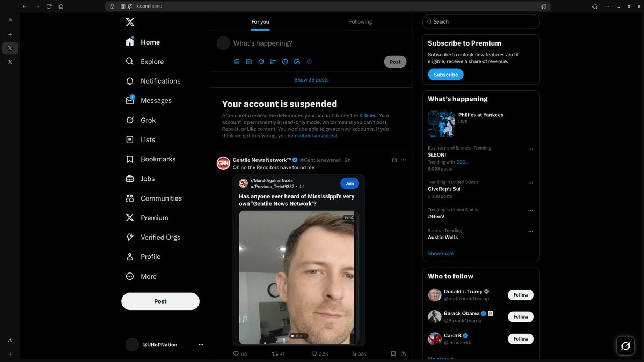The image size is (644, 362).
Task: Open Verified Orgs in the sidebar
Action: (x=152, y=237)
